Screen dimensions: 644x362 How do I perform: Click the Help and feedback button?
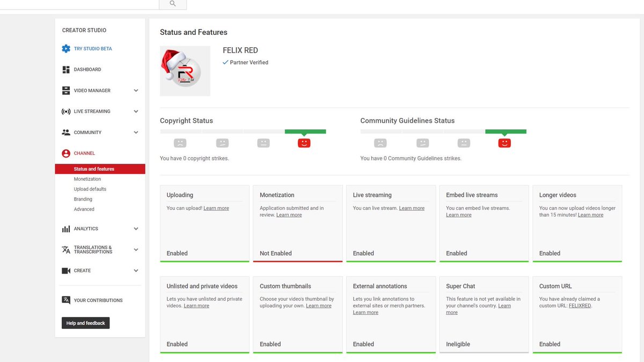(86, 323)
